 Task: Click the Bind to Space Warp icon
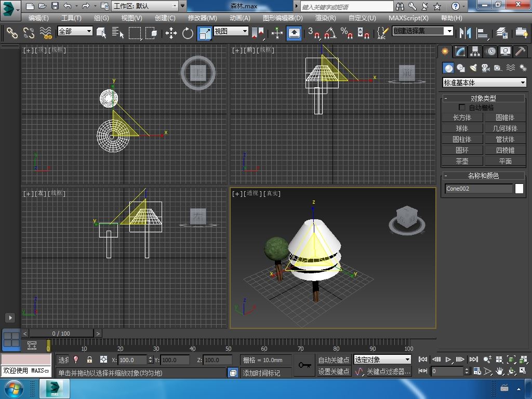coord(46,33)
